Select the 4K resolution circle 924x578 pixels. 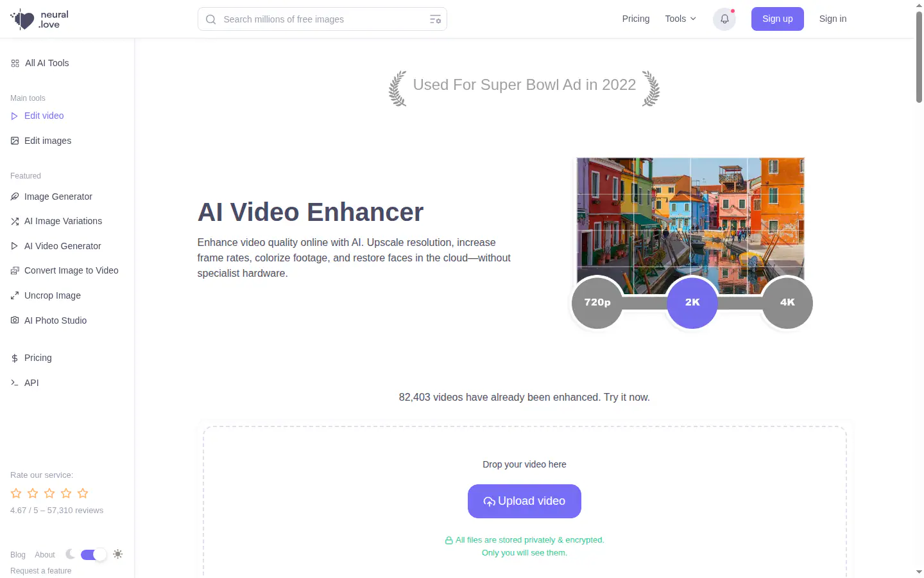(787, 302)
